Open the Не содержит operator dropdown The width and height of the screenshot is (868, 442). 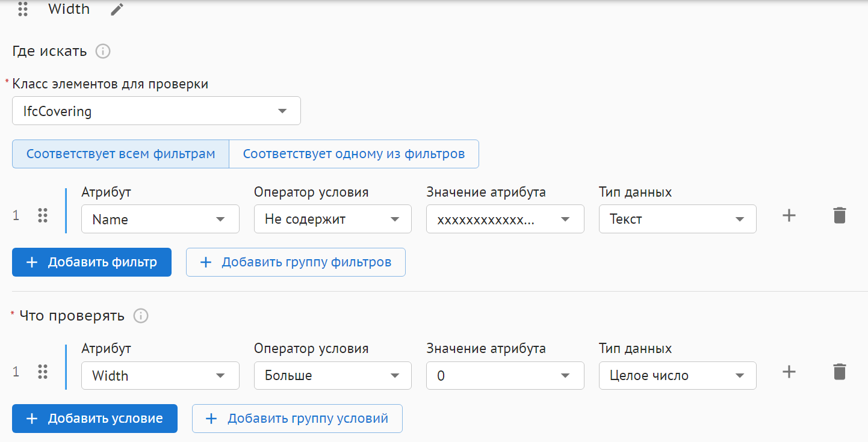point(332,219)
